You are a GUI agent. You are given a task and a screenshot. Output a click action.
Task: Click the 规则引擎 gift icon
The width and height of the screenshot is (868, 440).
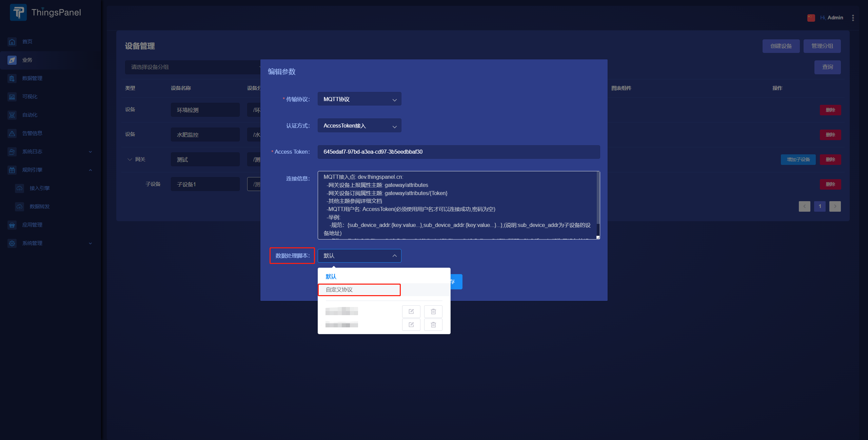pyautogui.click(x=12, y=170)
